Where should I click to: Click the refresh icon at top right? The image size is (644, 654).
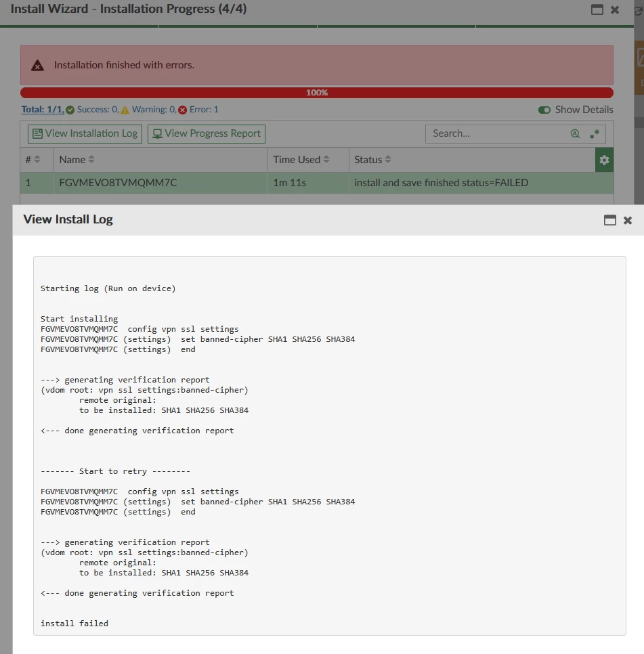click(639, 11)
